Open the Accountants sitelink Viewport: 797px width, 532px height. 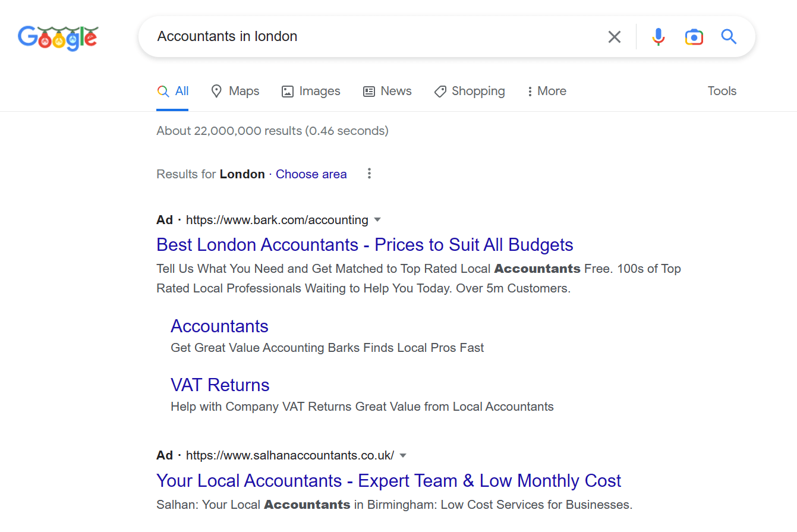click(219, 326)
